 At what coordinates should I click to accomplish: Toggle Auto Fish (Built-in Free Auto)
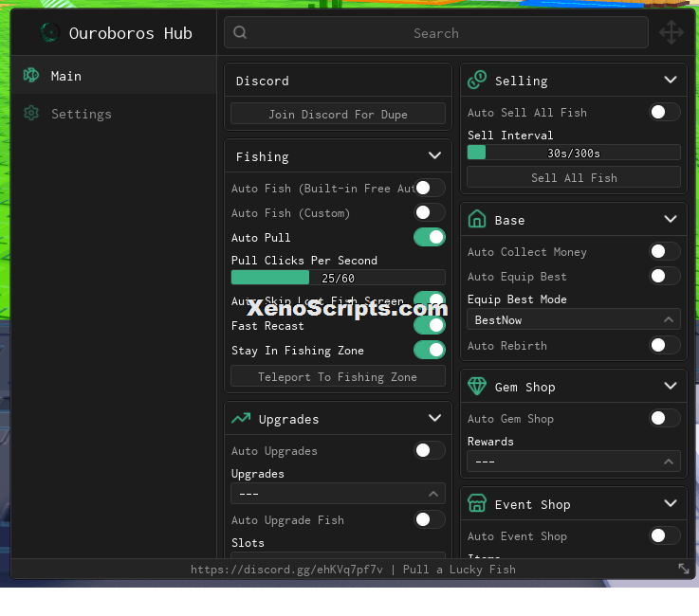pos(430,188)
